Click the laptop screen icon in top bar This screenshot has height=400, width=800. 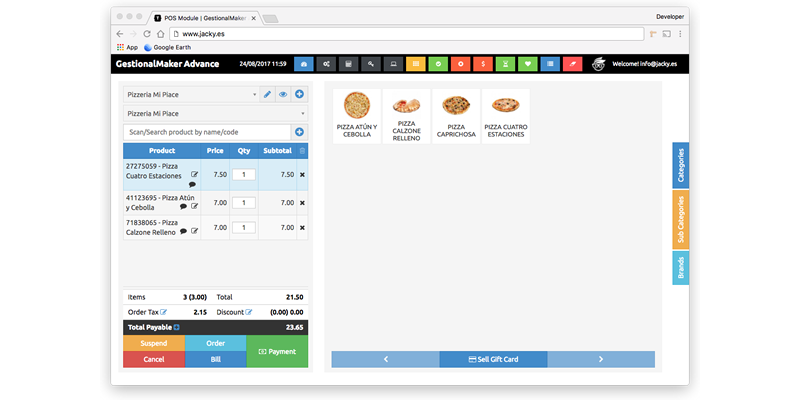pyautogui.click(x=393, y=64)
